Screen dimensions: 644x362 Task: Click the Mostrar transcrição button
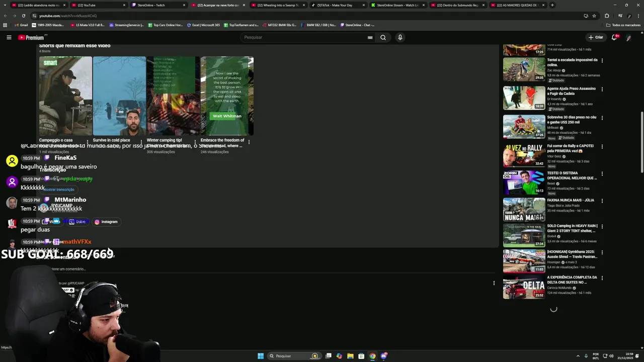coord(59,190)
